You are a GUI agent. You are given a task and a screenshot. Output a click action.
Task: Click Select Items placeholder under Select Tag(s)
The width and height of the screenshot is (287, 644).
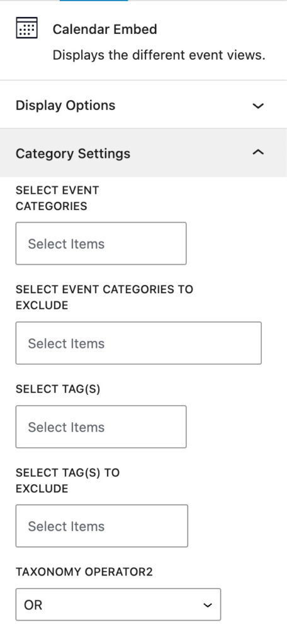[x=66, y=427]
